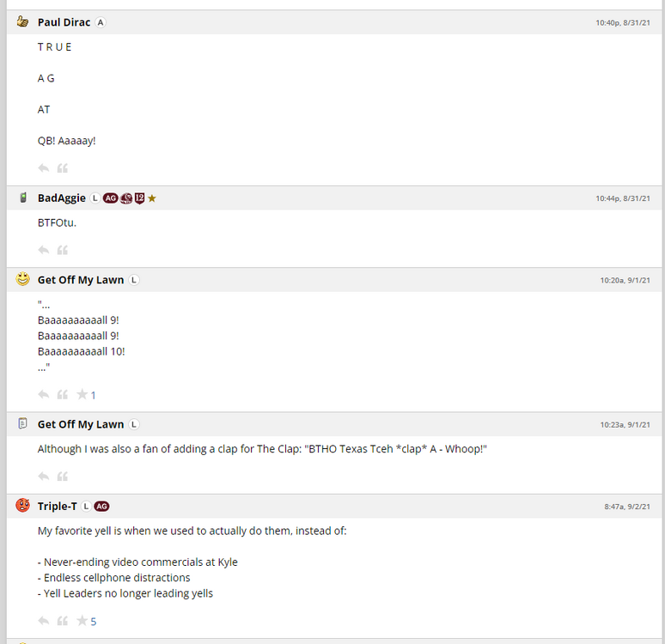Click the 12th Man badge beside BadAggie

[139, 198]
